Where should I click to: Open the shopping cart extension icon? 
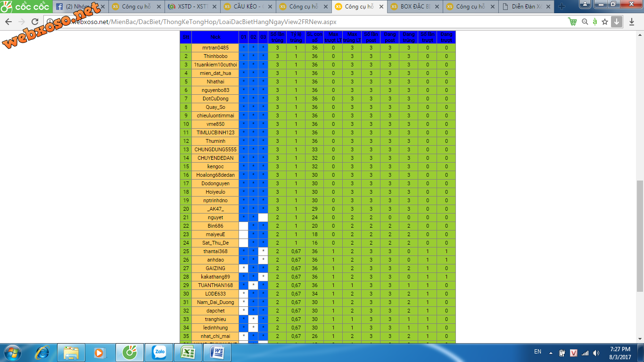tap(573, 22)
